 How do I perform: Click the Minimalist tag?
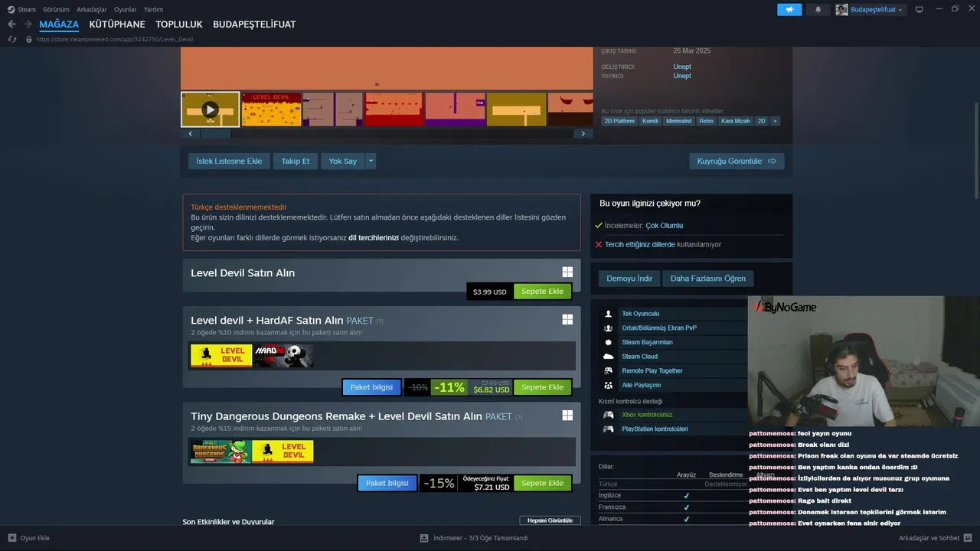[678, 121]
